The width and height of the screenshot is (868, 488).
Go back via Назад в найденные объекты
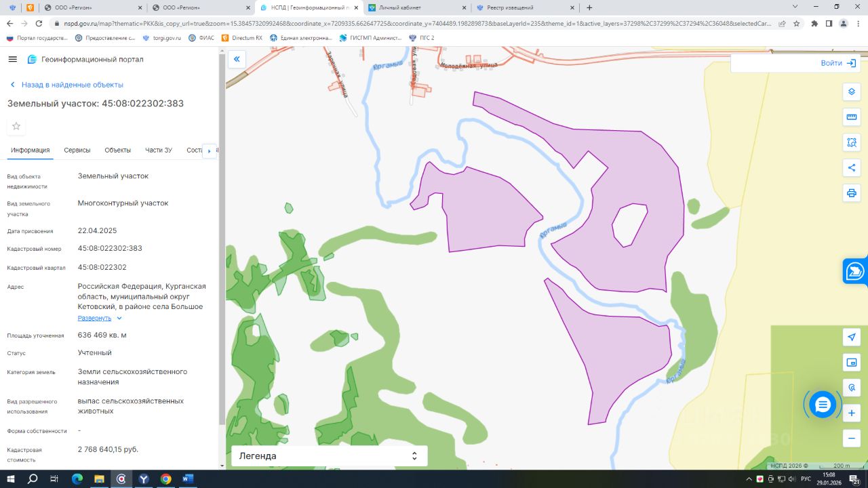[66, 85]
